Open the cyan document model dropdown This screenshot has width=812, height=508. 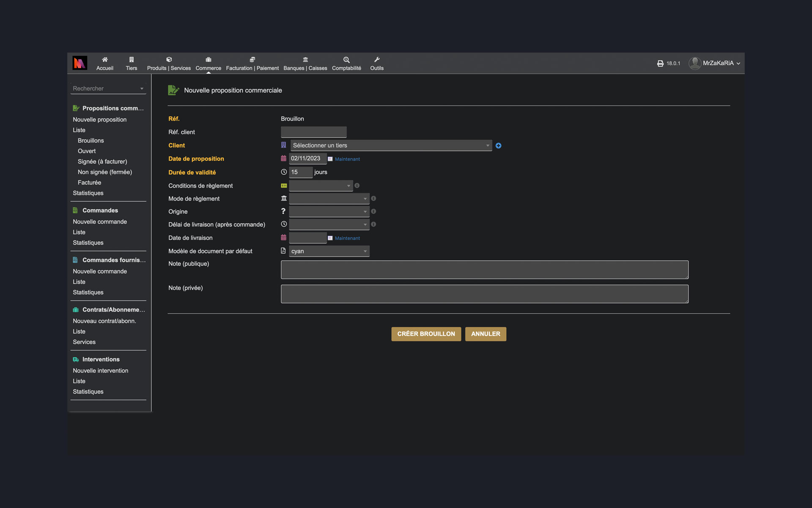pos(329,251)
